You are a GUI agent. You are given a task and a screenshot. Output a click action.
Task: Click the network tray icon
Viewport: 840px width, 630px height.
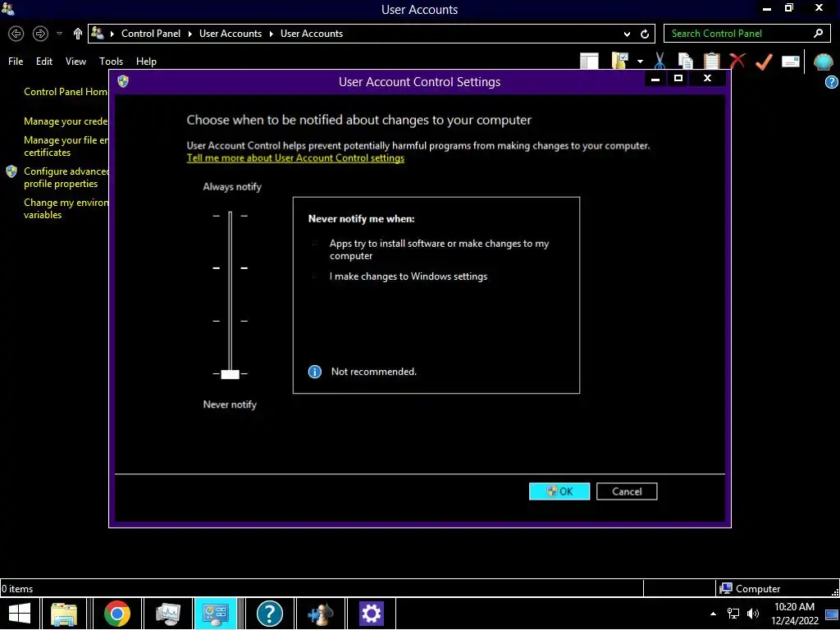tap(733, 614)
